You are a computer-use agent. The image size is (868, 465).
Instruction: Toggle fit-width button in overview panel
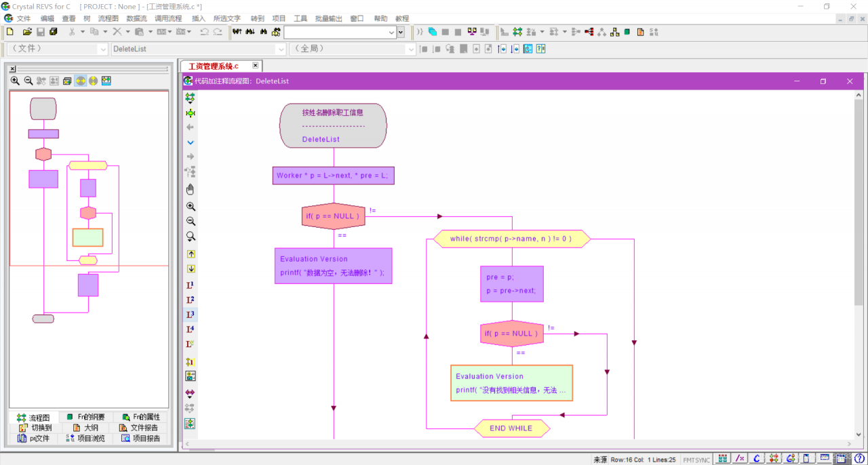click(80, 81)
